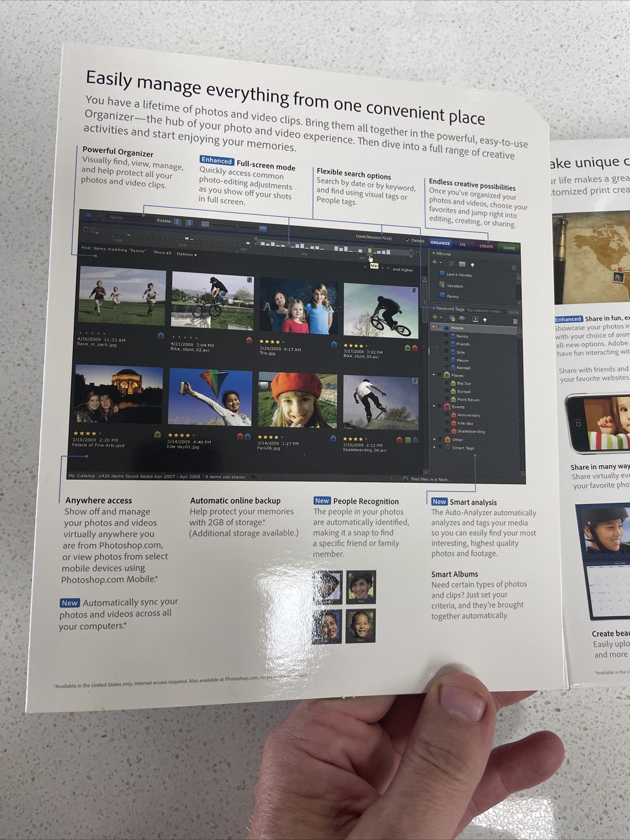Click the trash icon in Keyword Tags panel
Viewport: 630px width, 840px height.
tap(515, 321)
